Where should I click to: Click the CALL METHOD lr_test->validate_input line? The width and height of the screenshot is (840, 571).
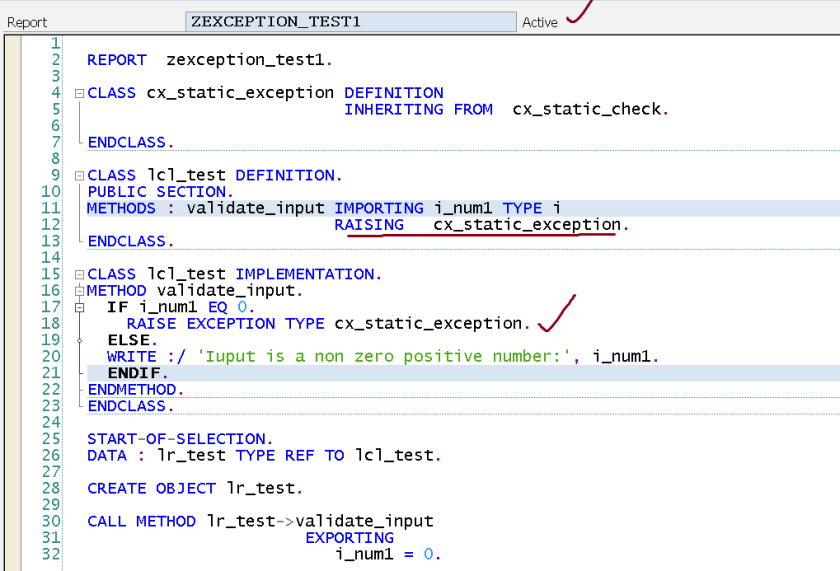click(x=260, y=521)
